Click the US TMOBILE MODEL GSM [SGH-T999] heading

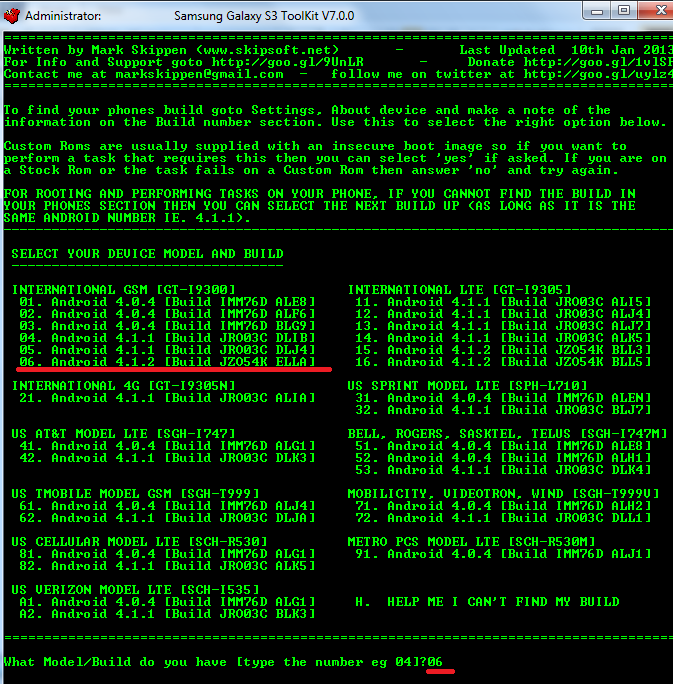click(x=135, y=494)
